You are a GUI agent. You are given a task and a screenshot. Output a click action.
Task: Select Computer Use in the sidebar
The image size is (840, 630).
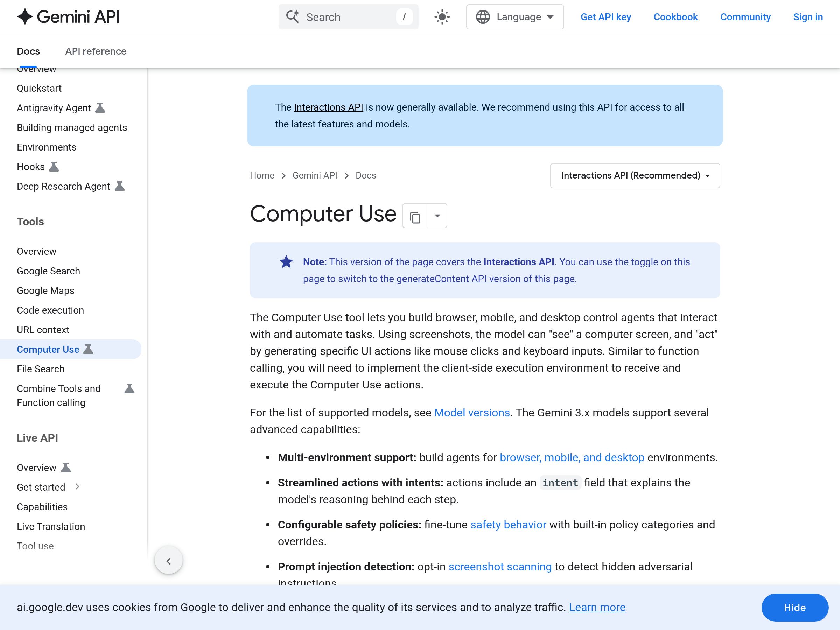click(x=48, y=349)
